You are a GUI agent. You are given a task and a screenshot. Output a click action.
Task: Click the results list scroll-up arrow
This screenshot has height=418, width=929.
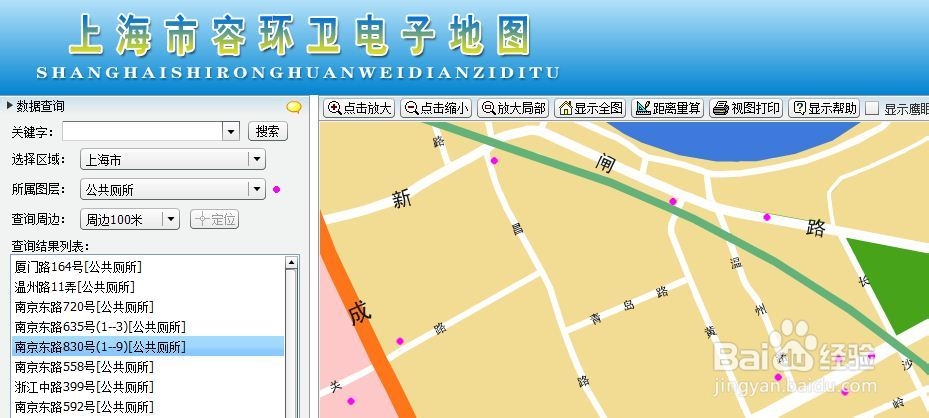pyautogui.click(x=291, y=263)
